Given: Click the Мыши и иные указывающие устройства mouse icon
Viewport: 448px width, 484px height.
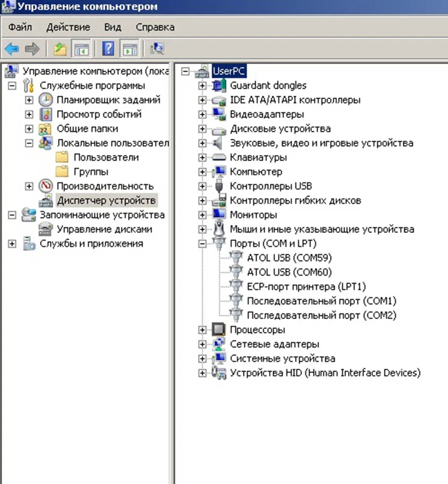Looking at the screenshot, I should (219, 229).
